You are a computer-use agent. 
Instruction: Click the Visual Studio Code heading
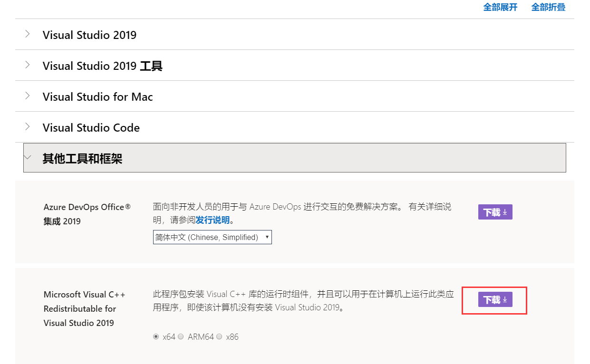(x=91, y=128)
